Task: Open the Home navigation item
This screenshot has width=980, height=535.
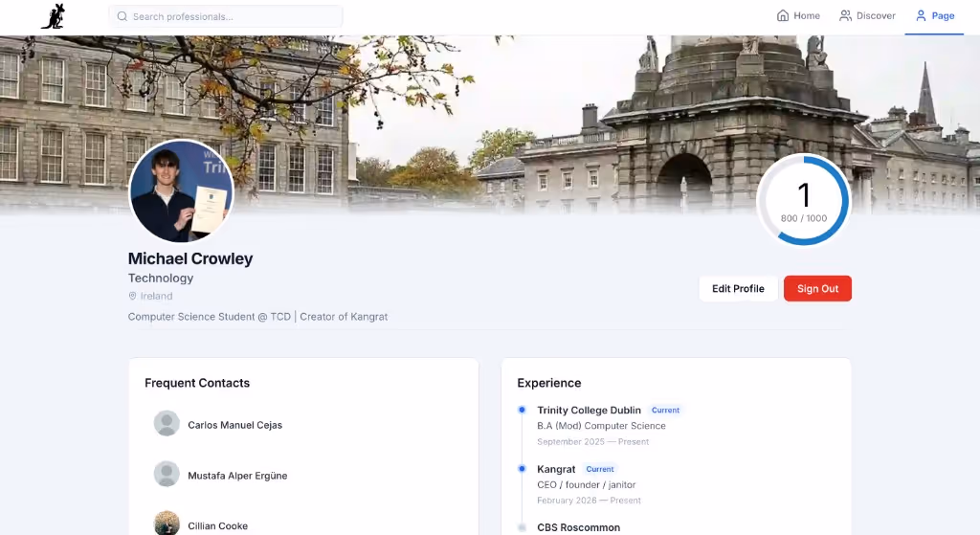Action: pos(798,15)
